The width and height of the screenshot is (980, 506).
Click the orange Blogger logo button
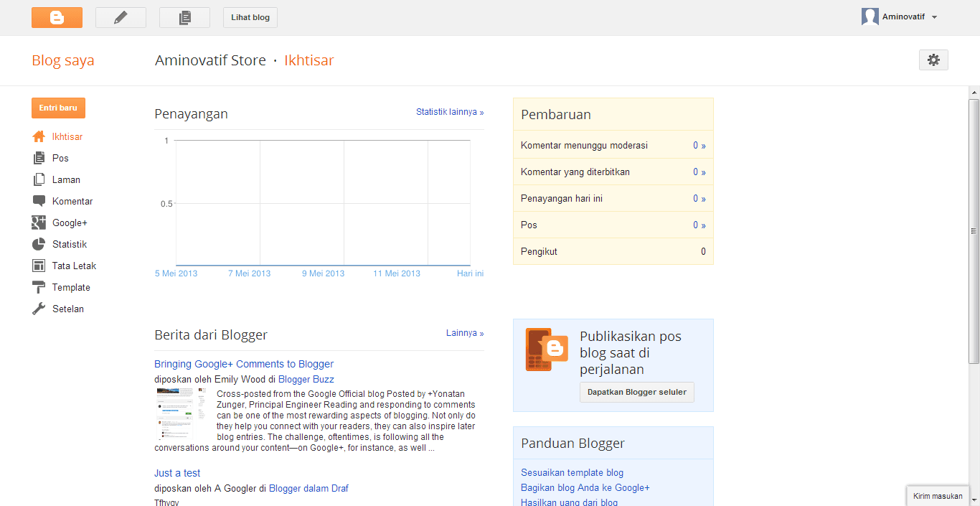(x=57, y=17)
